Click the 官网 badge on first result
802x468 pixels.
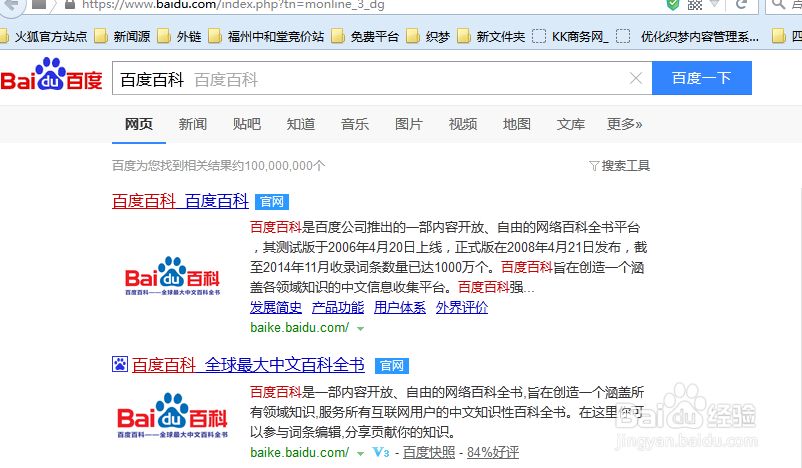[272, 202]
